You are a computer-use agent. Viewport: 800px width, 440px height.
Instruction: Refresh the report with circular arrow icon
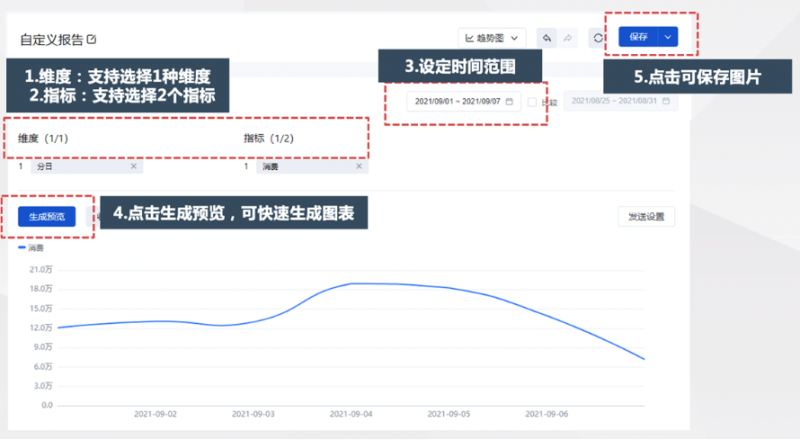click(x=598, y=38)
